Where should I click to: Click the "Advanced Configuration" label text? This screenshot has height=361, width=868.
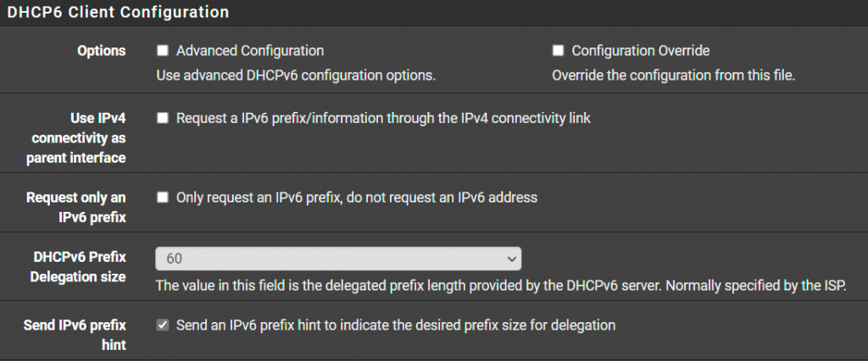[250, 51]
